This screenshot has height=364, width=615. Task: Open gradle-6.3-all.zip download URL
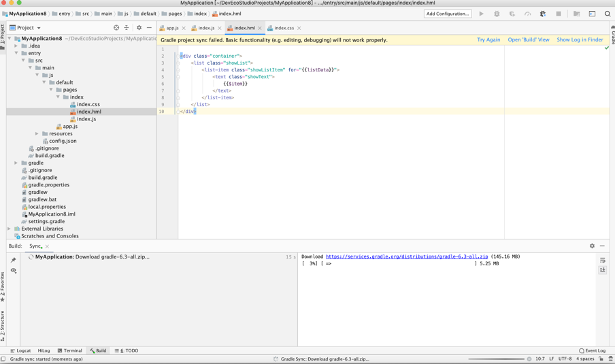point(407,257)
